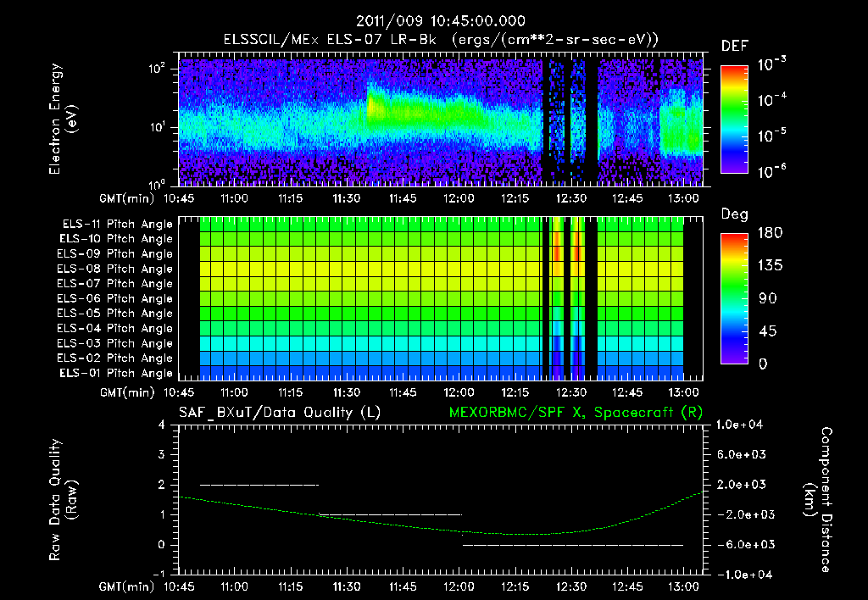This screenshot has width=868, height=600.
Task: Select the 'Electron Energy (eV)' axis label
Action: pyautogui.click(x=63, y=119)
